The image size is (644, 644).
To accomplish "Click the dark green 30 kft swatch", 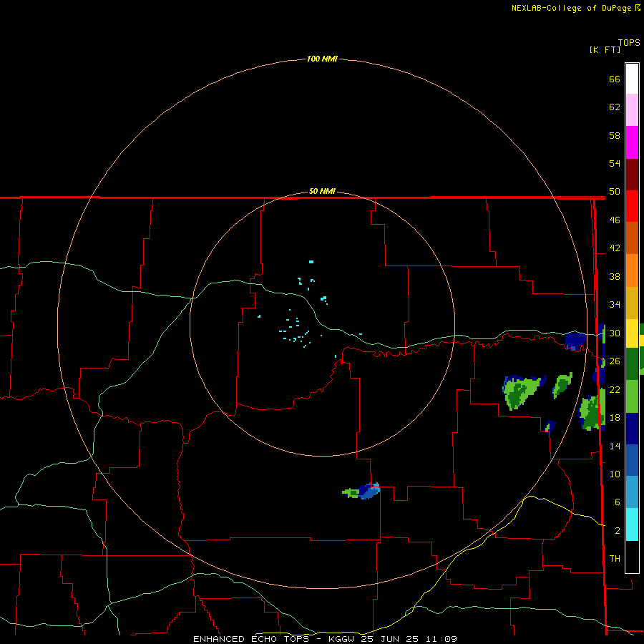I will [x=632, y=364].
